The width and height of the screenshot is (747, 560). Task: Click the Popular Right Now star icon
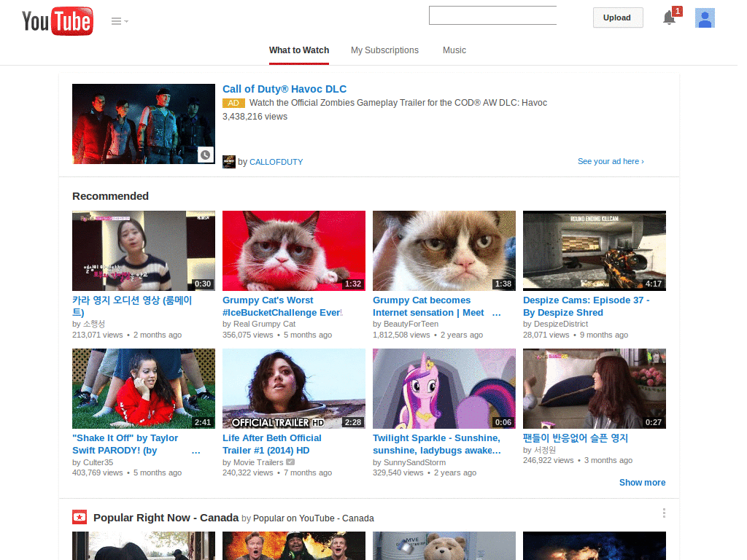[79, 517]
